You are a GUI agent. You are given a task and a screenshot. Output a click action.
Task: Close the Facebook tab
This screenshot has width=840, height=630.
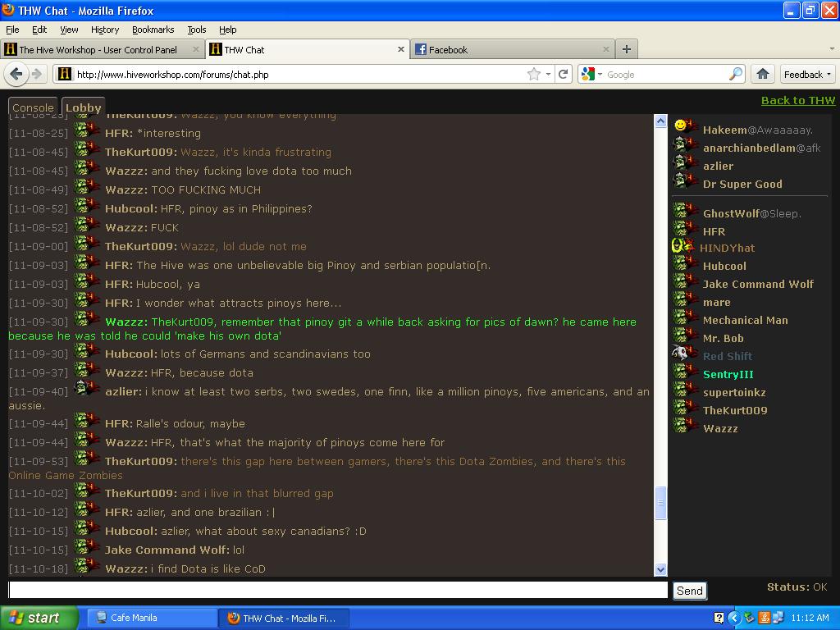pos(606,49)
